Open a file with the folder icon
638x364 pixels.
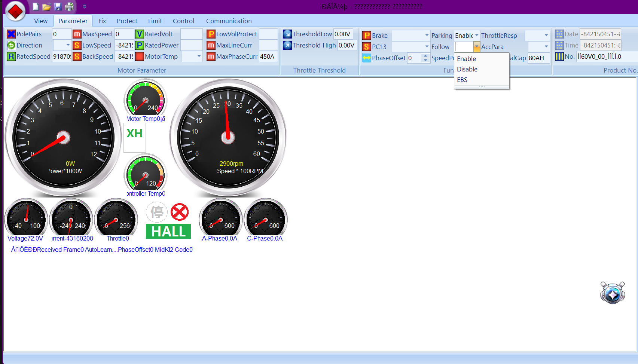(x=46, y=6)
